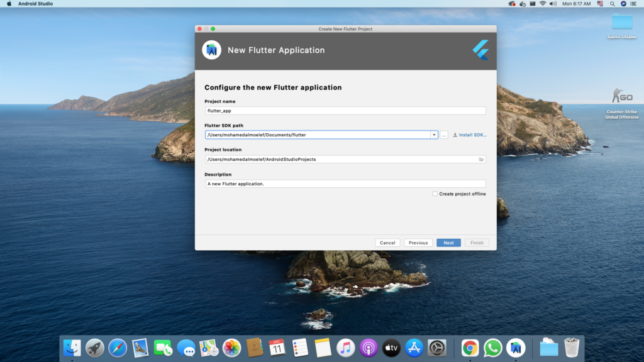Click the Install SDK... link
The image size is (644, 362).
point(469,135)
